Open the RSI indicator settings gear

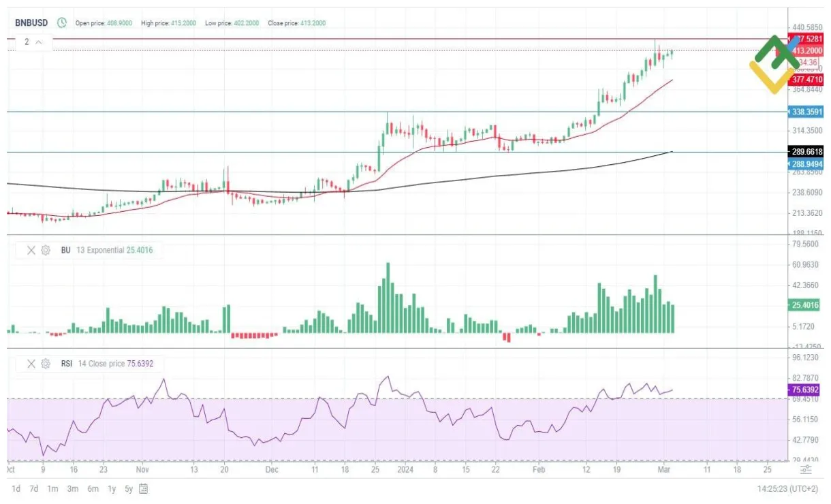pos(45,364)
